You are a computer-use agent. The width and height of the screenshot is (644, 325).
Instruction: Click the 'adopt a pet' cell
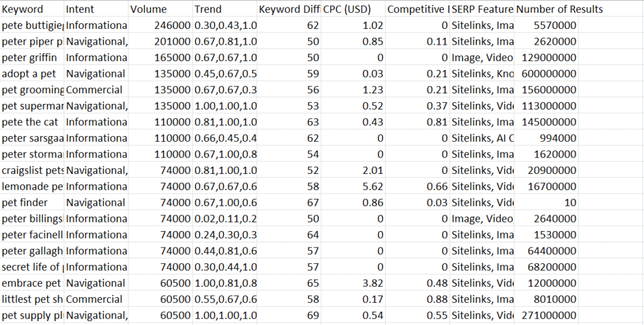pos(31,74)
